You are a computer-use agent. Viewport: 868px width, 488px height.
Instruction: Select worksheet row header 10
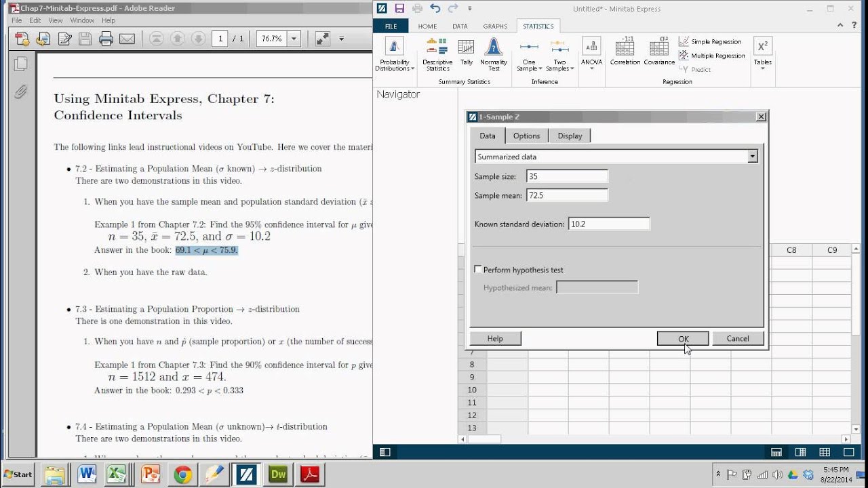472,390
